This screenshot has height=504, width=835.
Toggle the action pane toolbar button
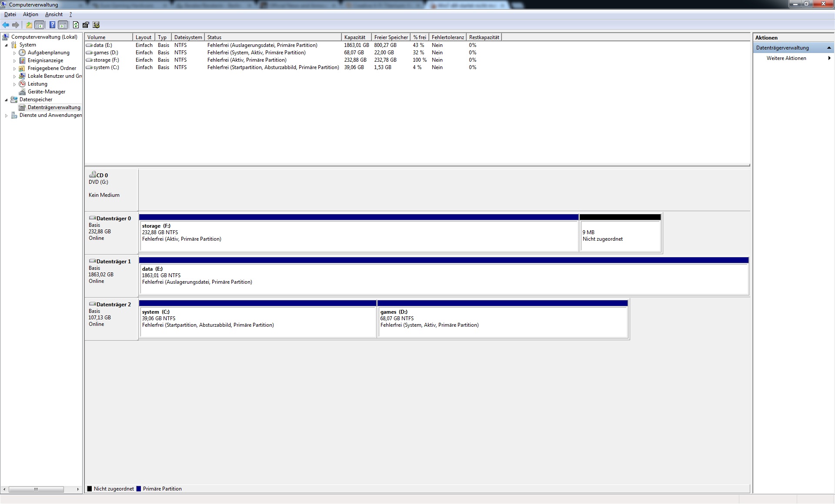63,25
